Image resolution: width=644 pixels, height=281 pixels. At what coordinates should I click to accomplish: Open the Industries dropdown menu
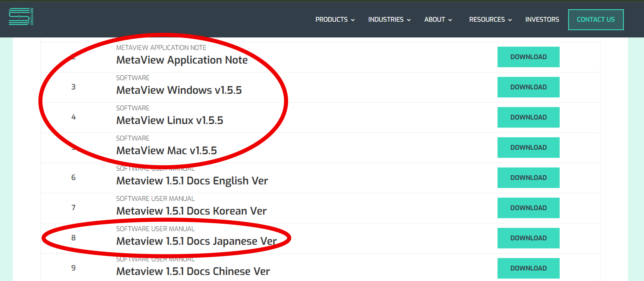[x=389, y=20]
